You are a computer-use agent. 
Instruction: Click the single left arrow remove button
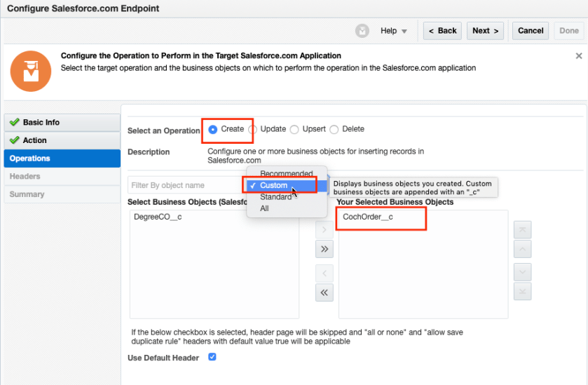324,273
